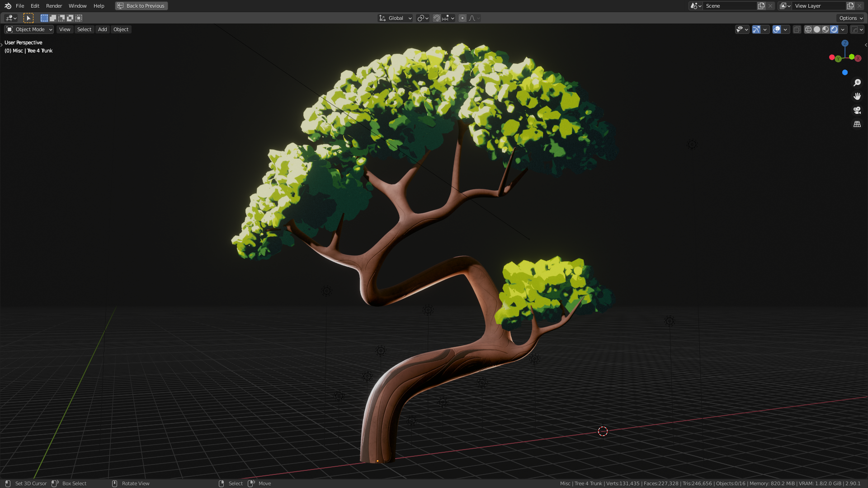This screenshot has width=868, height=488.
Task: Switch to solid viewport shading
Action: point(817,29)
